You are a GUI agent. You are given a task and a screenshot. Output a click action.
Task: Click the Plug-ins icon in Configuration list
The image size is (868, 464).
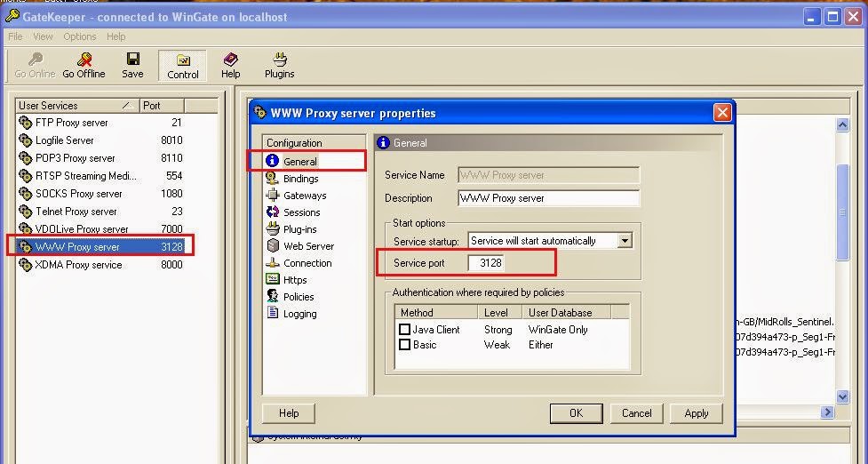point(272,228)
